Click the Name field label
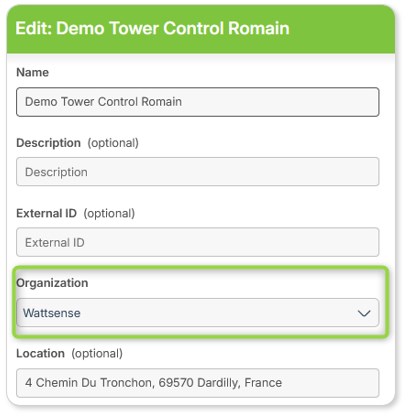This screenshot has height=417, width=409. (33, 72)
